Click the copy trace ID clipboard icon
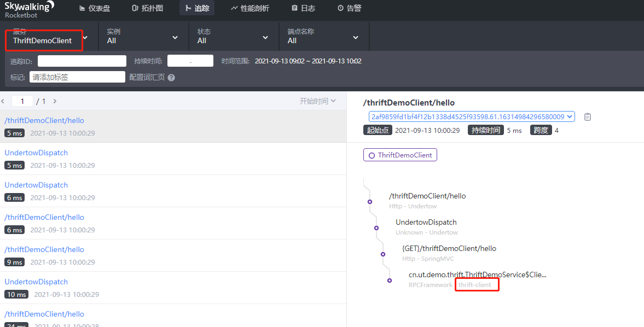Screen dimensions: 644x327 (x=588, y=117)
